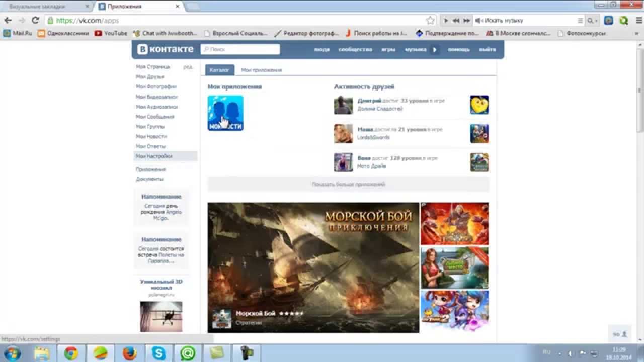Open Мои Друзья in sidebar
Screen dimensions: 644x362
point(150,77)
